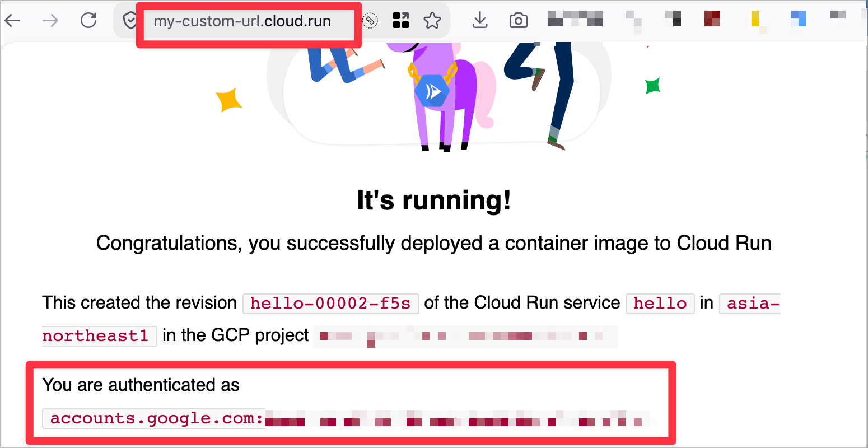This screenshot has width=868, height=448.
Task: Click the "This created the revision" text
Action: [x=139, y=303]
